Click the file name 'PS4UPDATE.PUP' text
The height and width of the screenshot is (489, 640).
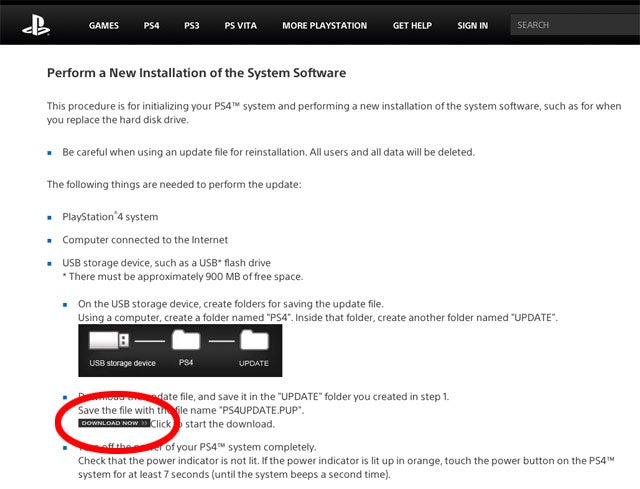[x=261, y=410]
